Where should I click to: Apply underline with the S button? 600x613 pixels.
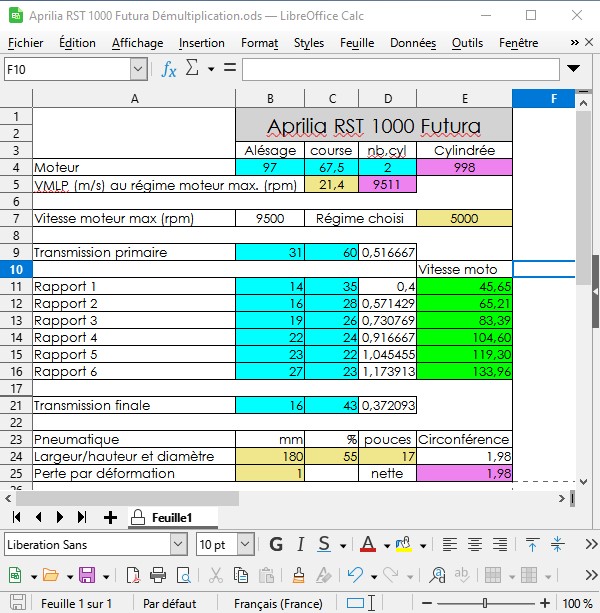click(324, 544)
